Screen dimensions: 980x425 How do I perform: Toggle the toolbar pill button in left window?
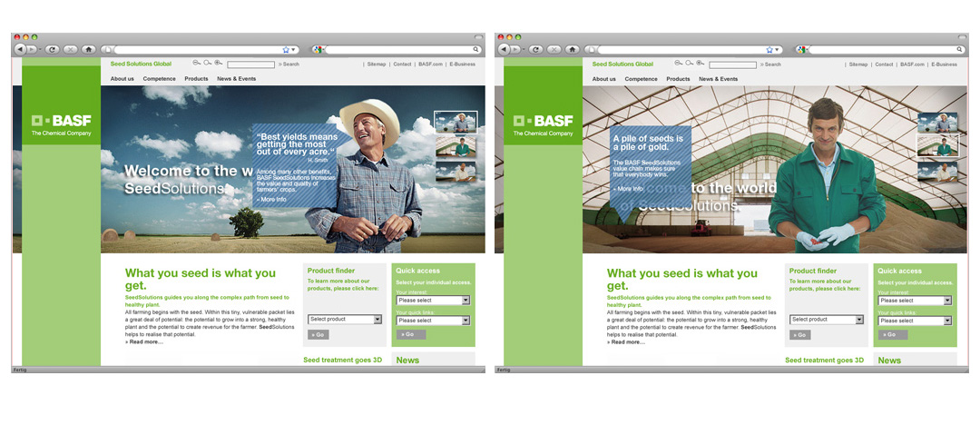pos(479,37)
